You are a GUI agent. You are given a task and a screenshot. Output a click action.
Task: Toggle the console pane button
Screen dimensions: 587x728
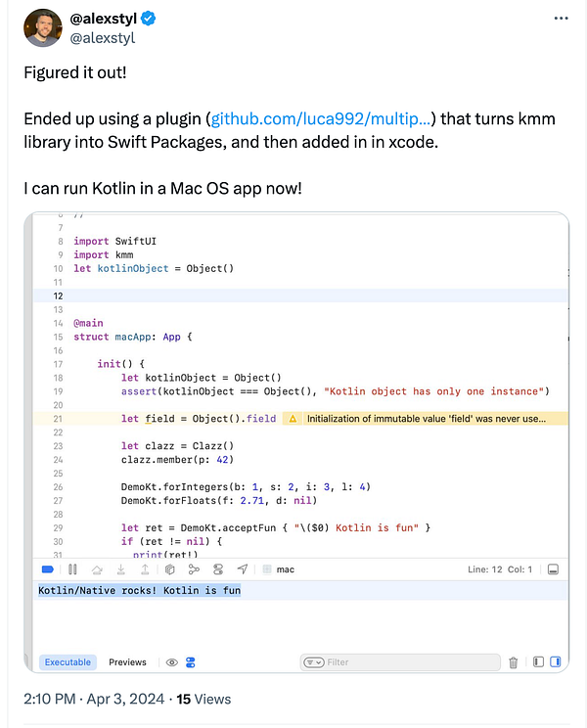coord(556,662)
